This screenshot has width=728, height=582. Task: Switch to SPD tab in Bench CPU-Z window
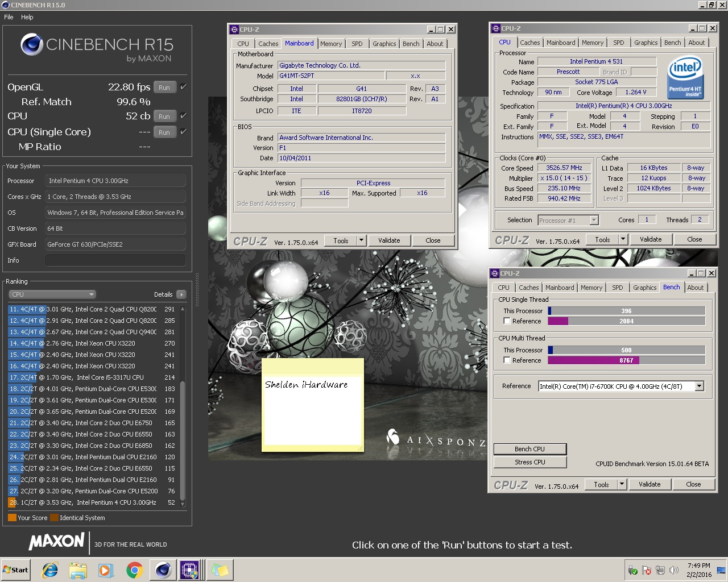[x=618, y=288]
